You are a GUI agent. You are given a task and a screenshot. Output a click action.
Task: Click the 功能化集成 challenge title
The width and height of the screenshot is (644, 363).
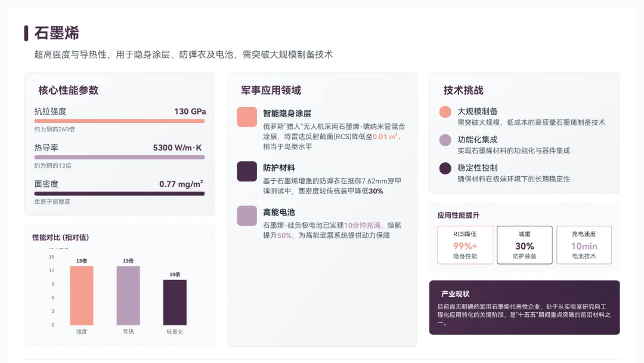(x=478, y=139)
